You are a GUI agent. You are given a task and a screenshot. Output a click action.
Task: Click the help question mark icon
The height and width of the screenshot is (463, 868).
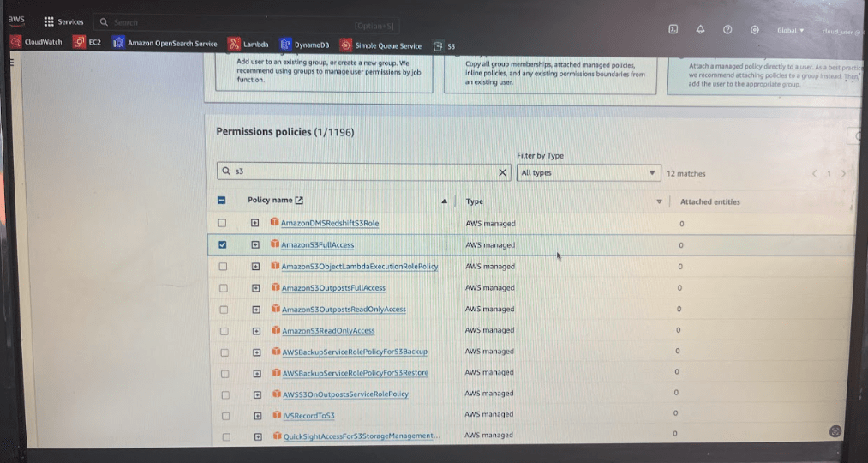pyautogui.click(x=727, y=29)
